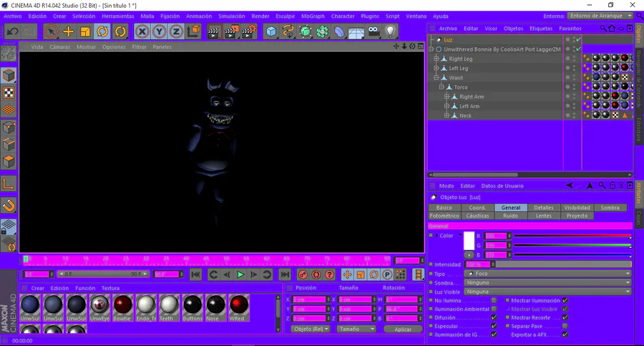
Task: Go to start of animation
Action: click(x=196, y=274)
